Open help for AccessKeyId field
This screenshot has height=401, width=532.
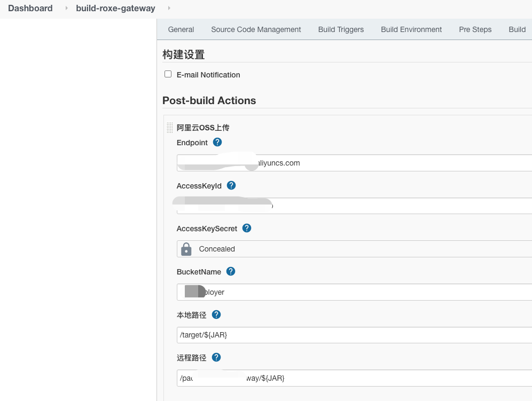click(231, 185)
